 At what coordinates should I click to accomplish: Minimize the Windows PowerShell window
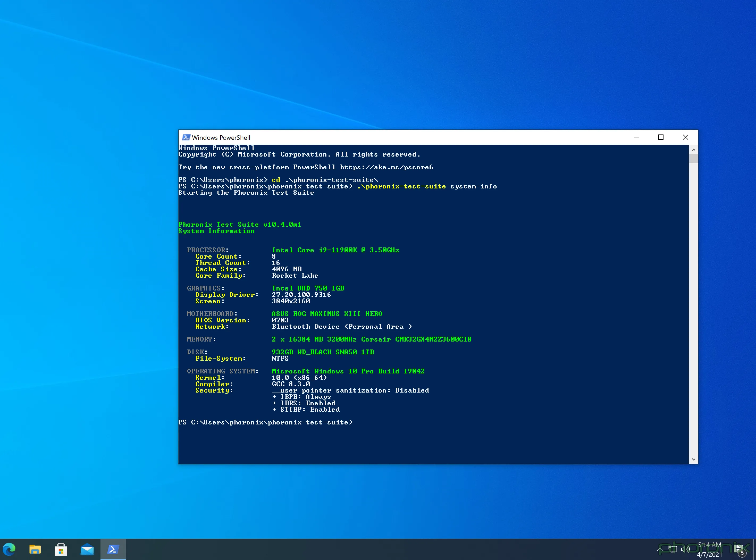click(x=636, y=137)
